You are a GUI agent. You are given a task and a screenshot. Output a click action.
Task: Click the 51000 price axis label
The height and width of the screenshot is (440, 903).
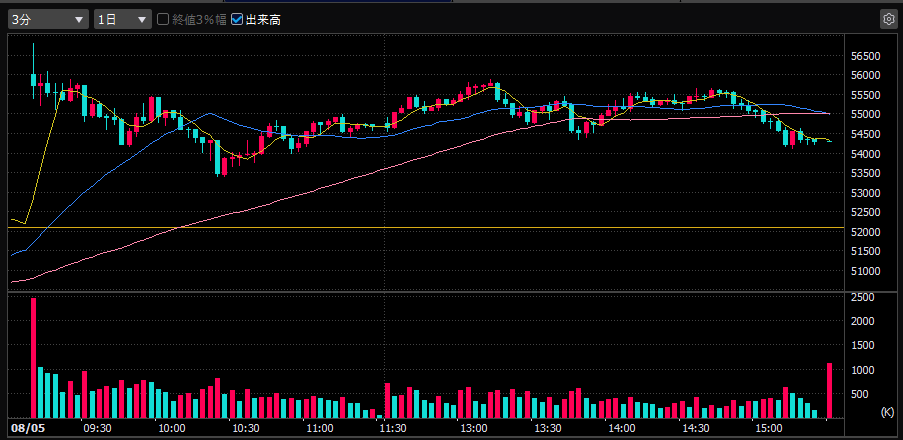point(865,271)
